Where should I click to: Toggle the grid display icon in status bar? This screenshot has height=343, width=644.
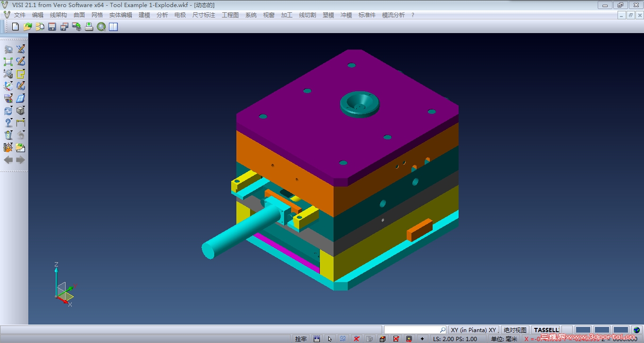[x=317, y=339]
